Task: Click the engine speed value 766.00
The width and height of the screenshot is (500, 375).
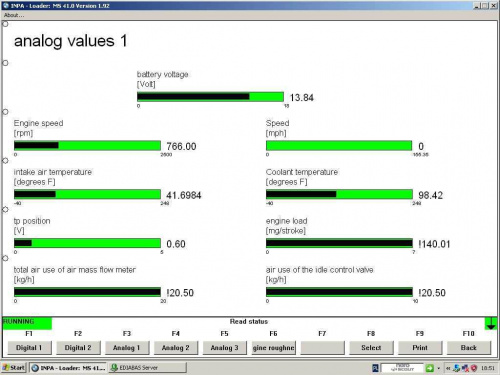Action: (x=181, y=146)
